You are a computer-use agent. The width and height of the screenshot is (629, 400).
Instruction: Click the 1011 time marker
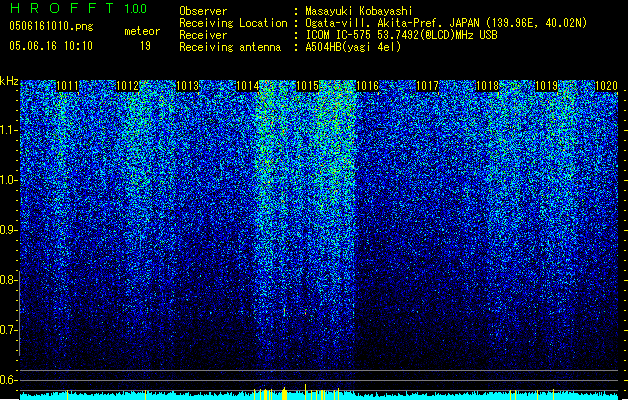click(67, 86)
